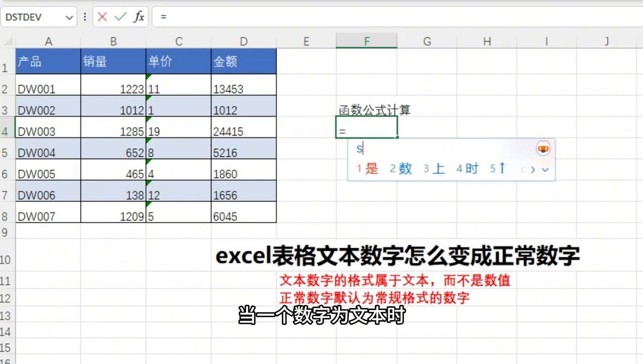Cancel formula entry with the X icon
The image size is (643, 364).
(x=102, y=17)
